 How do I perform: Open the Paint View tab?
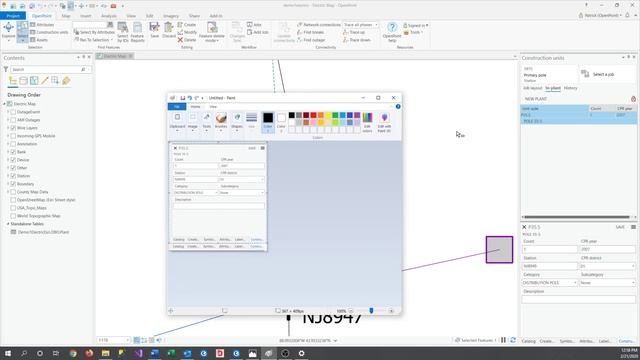tap(213, 107)
